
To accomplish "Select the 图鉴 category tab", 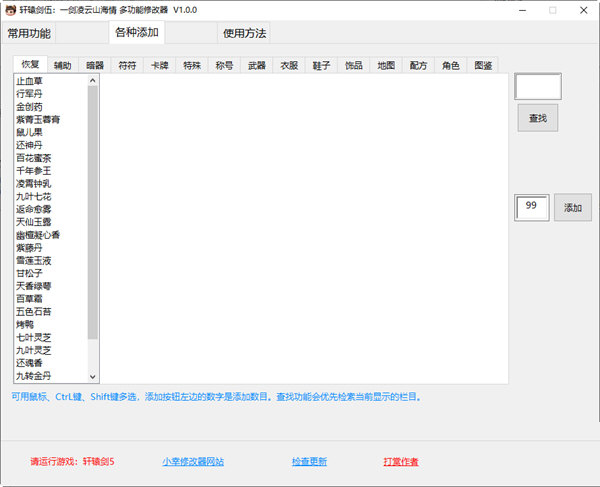I will (x=483, y=65).
